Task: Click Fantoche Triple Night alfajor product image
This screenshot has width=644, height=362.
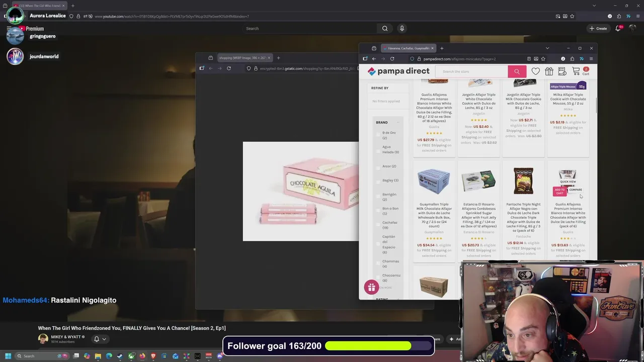Action: pyautogui.click(x=523, y=181)
